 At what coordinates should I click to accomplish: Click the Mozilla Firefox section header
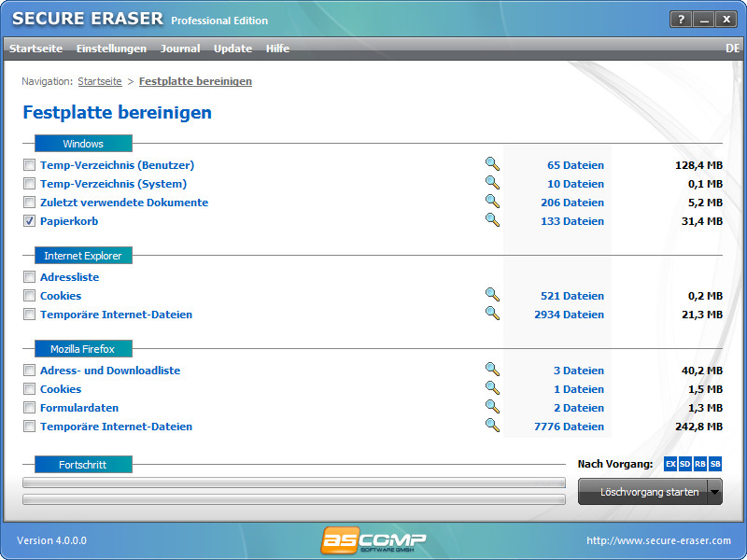83,348
